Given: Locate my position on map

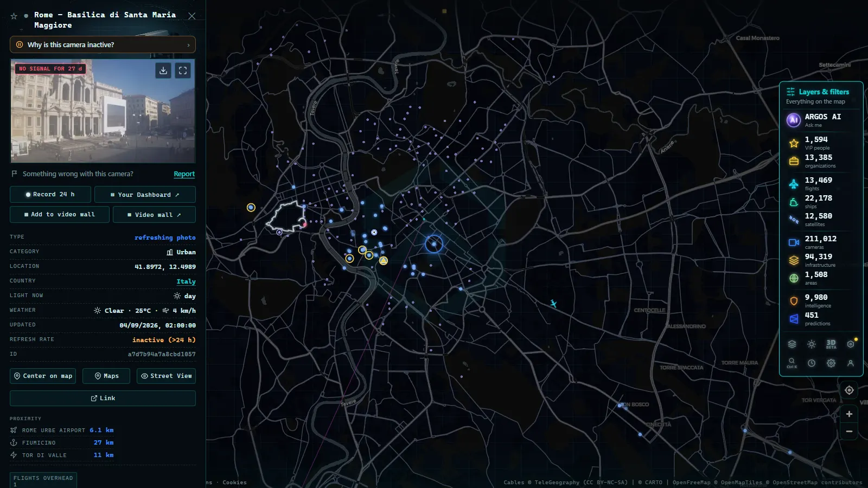Looking at the screenshot, I should (x=849, y=390).
